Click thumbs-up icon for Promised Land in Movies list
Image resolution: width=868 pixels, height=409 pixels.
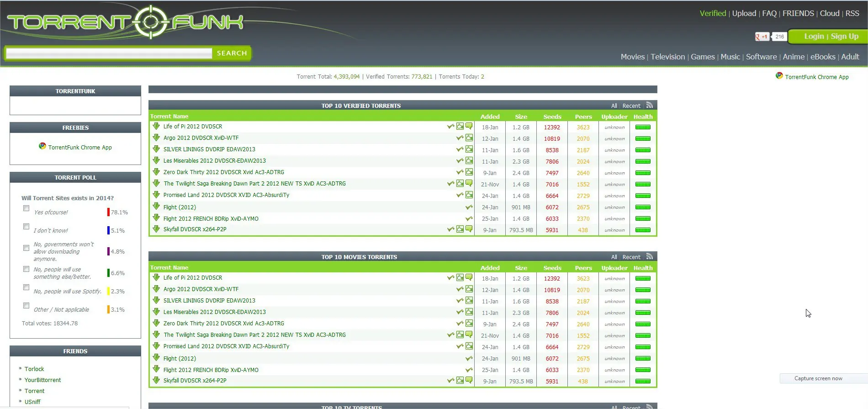click(x=469, y=346)
